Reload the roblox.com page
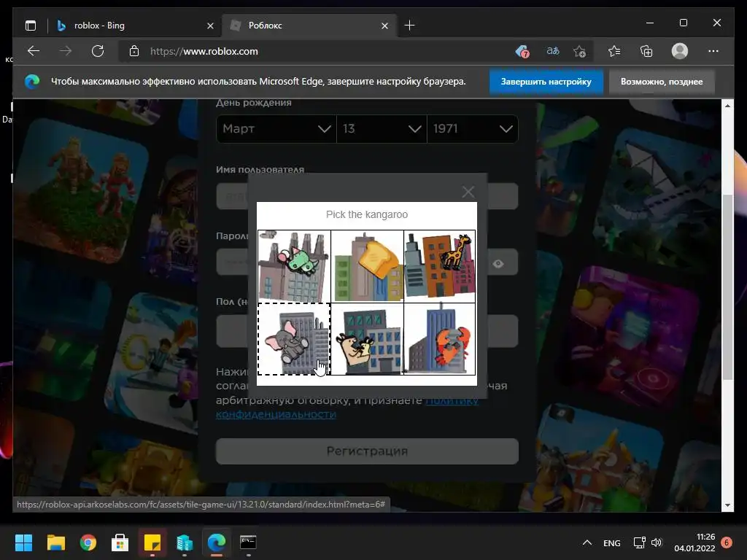This screenshot has height=560, width=747. 98,51
